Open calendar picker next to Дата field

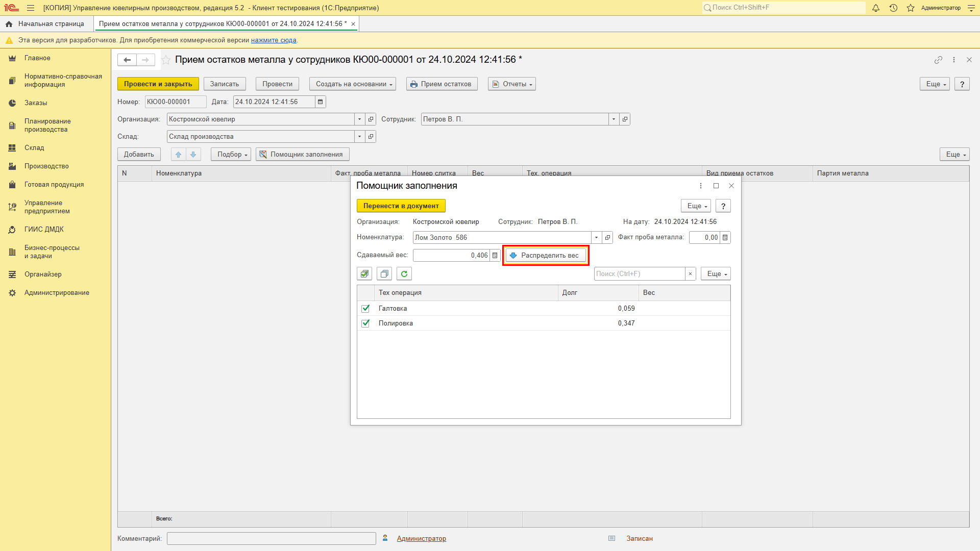point(321,102)
